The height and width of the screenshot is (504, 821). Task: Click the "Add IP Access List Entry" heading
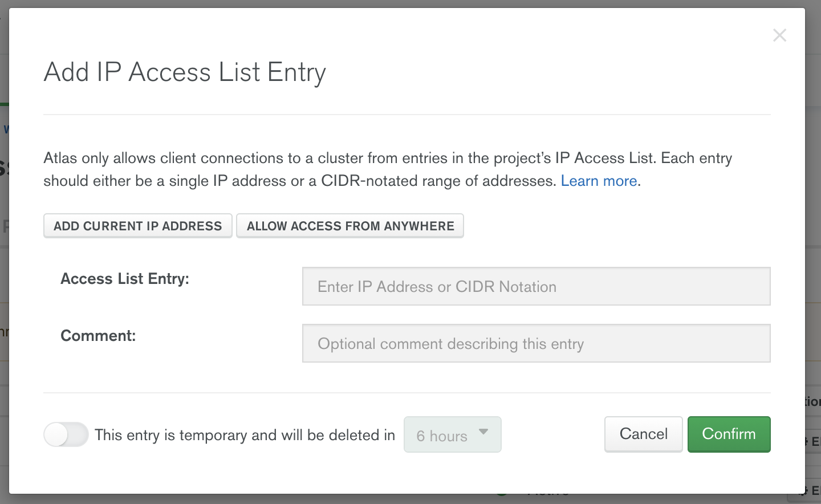pyautogui.click(x=185, y=72)
